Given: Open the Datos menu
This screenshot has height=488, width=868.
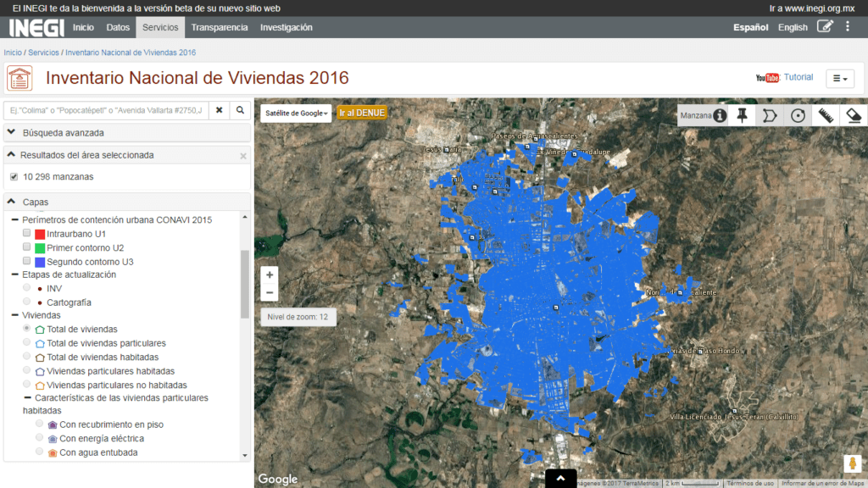Looking at the screenshot, I should 118,27.
